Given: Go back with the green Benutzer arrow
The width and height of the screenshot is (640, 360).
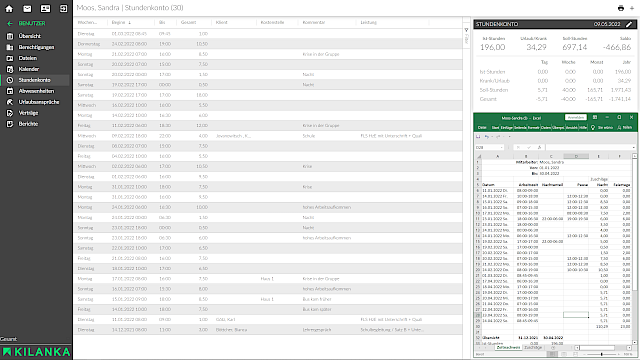Looking at the screenshot, I should click(x=10, y=24).
